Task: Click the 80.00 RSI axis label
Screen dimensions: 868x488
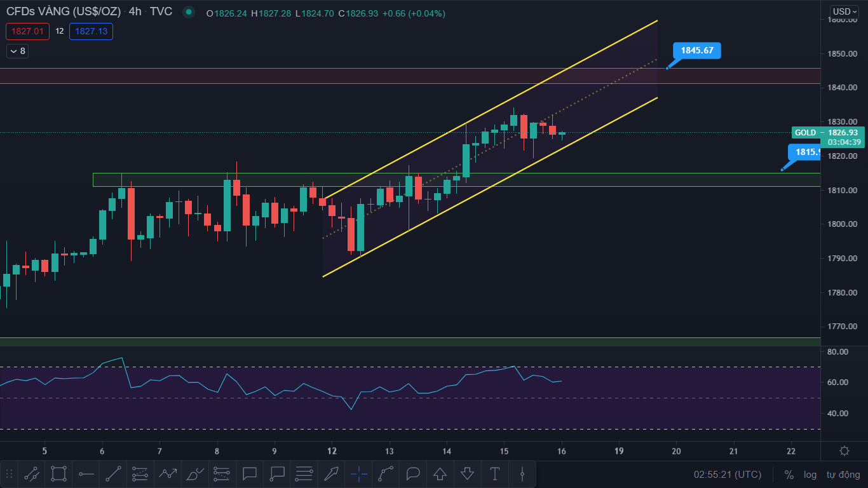Action: click(838, 351)
